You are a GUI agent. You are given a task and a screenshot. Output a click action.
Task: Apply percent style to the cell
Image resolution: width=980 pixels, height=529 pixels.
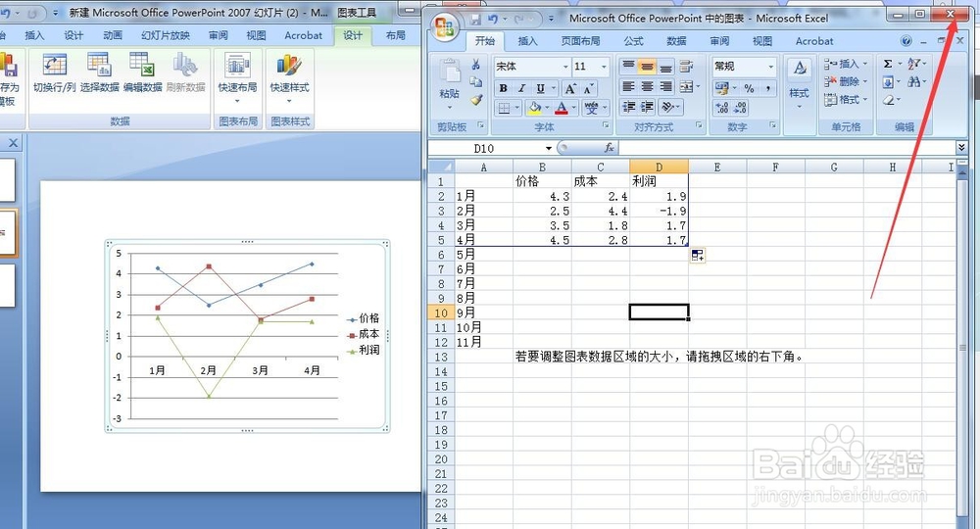click(749, 88)
